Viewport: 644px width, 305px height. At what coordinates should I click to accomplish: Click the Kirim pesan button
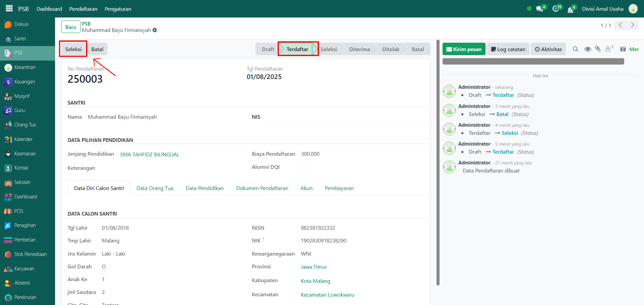click(x=464, y=49)
